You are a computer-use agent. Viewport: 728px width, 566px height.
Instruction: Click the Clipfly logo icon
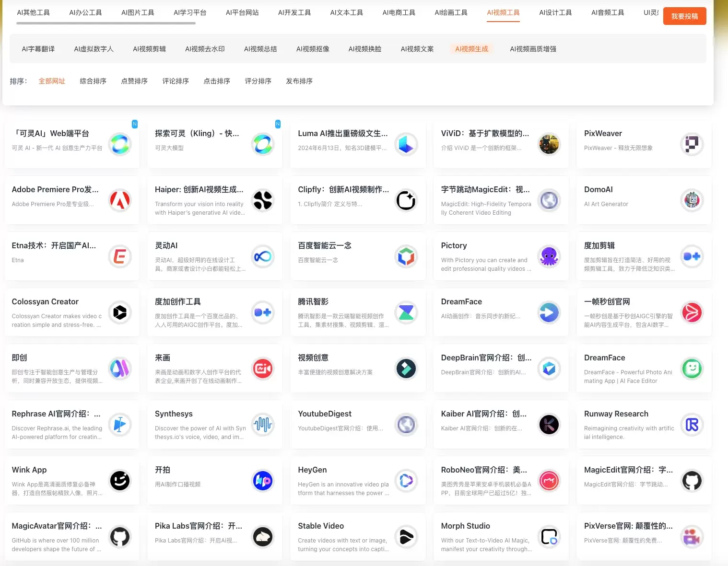[x=406, y=200]
